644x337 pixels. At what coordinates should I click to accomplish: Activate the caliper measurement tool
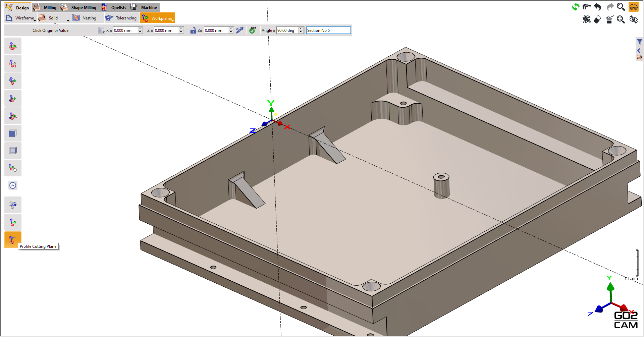(x=587, y=6)
